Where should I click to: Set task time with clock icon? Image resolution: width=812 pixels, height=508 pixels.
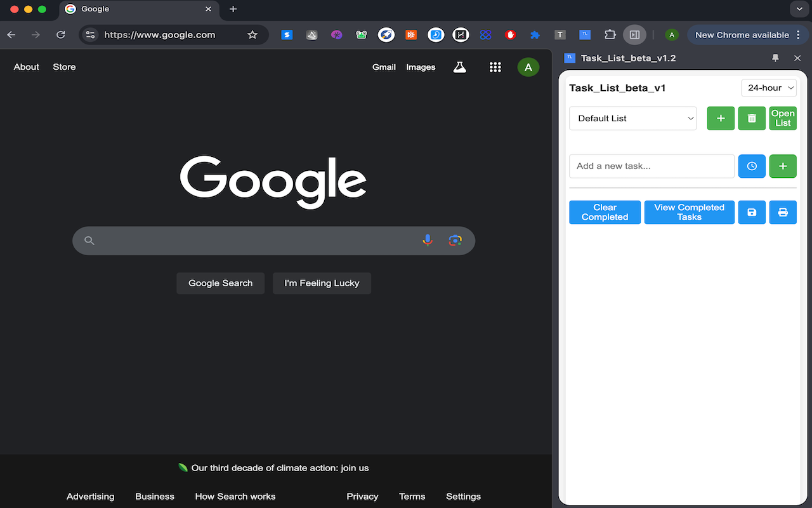752,166
